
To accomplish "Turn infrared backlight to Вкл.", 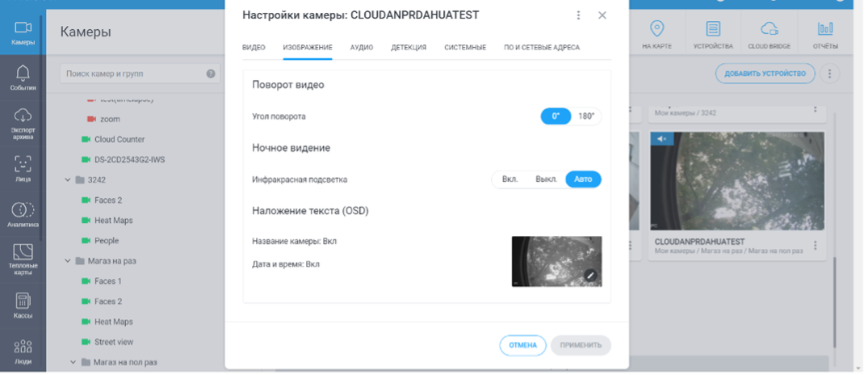I will click(509, 179).
